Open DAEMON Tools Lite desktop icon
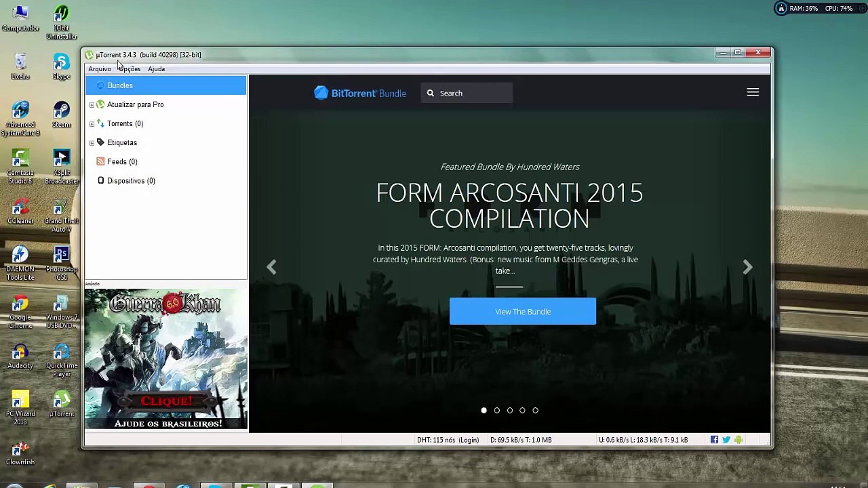 pyautogui.click(x=20, y=263)
